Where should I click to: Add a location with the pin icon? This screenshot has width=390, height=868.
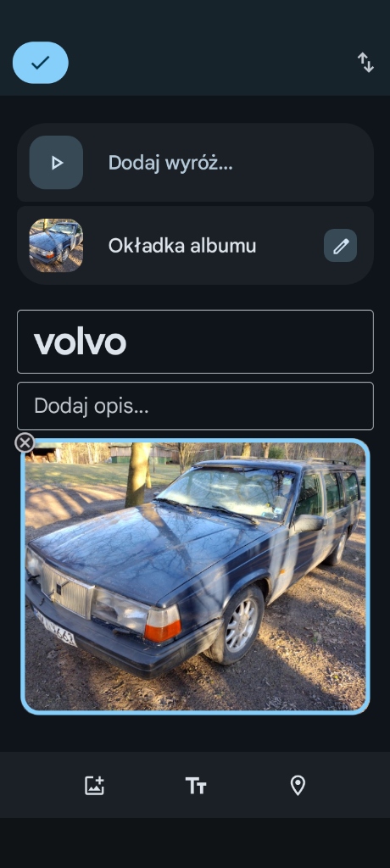(x=298, y=785)
